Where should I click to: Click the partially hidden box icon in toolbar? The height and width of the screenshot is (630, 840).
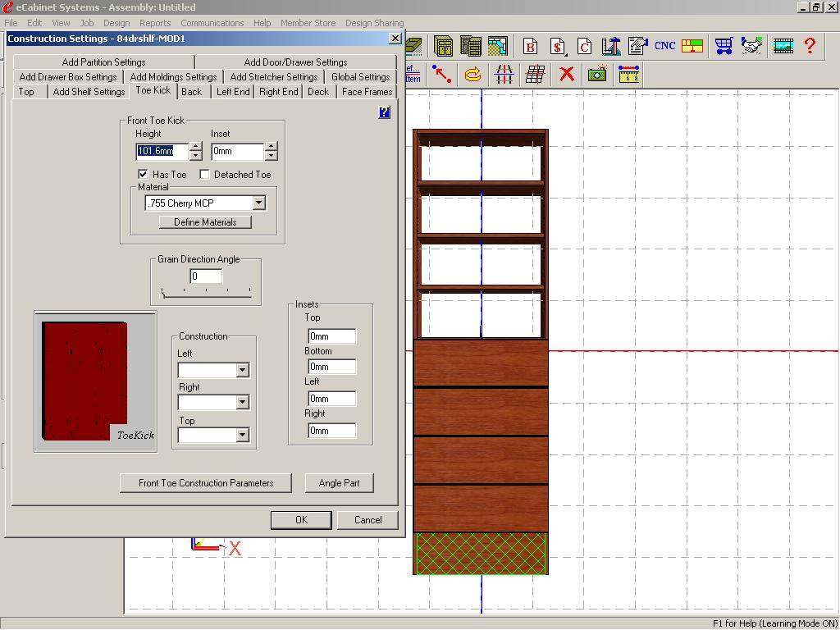pyautogui.click(x=413, y=46)
